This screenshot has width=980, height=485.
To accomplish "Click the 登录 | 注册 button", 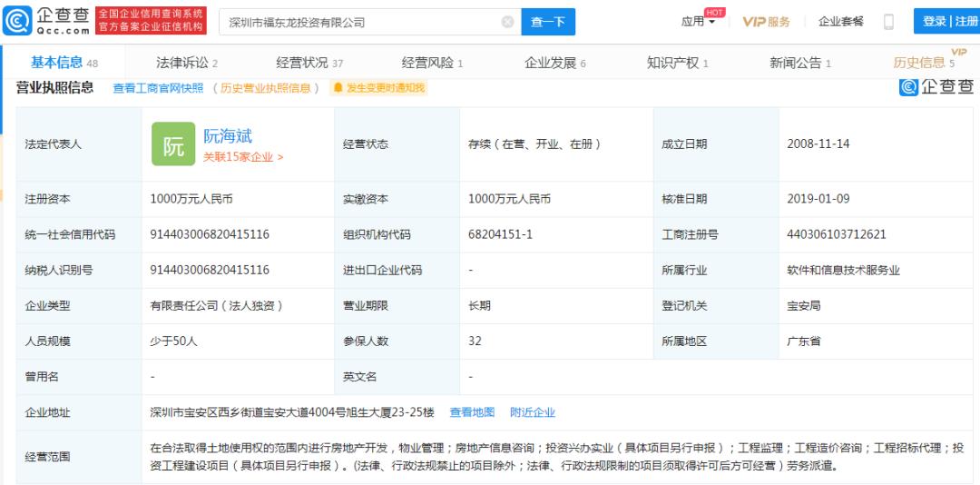I will tap(946, 21).
